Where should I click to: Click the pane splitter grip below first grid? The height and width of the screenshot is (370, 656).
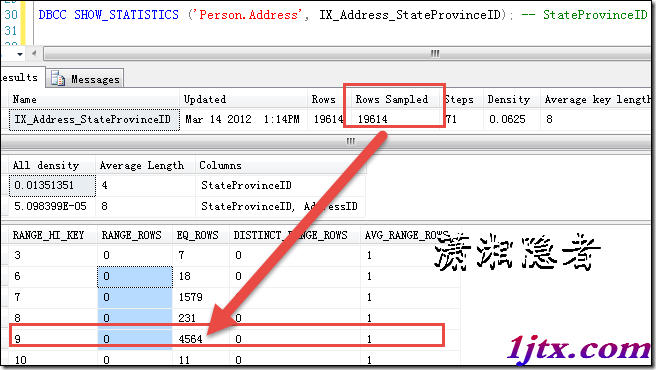(x=351, y=141)
